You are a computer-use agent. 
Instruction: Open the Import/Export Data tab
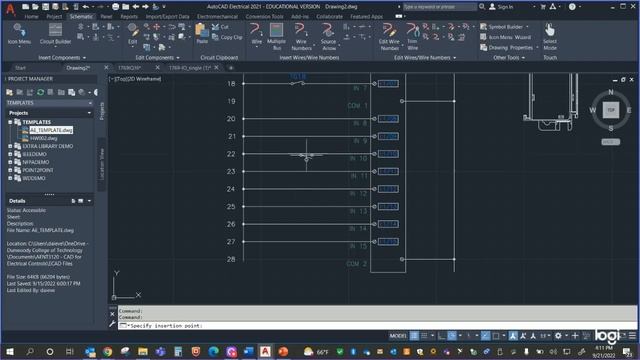pyautogui.click(x=167, y=17)
